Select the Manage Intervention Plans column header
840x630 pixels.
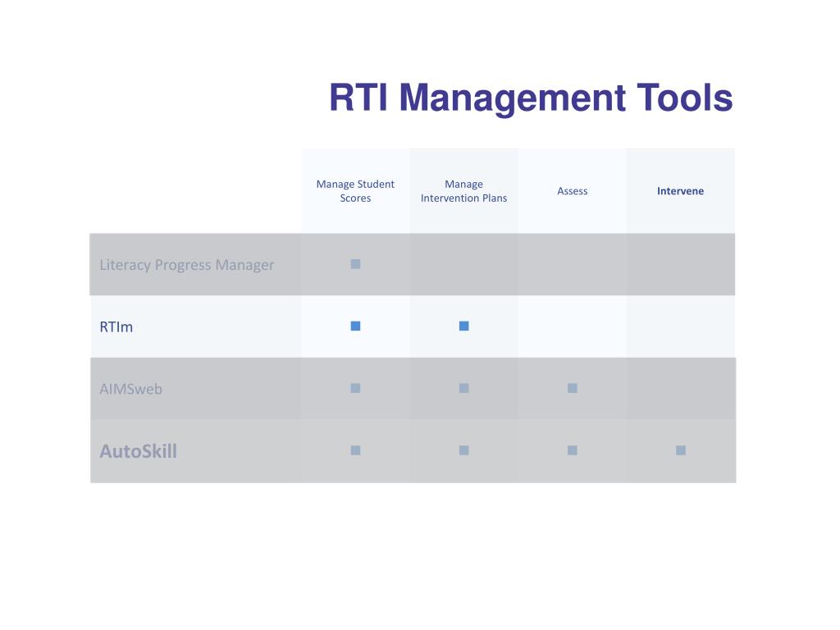[x=464, y=190]
